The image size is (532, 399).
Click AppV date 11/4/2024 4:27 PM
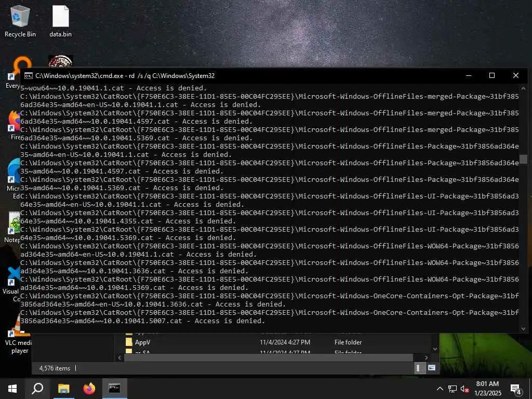tap(285, 342)
